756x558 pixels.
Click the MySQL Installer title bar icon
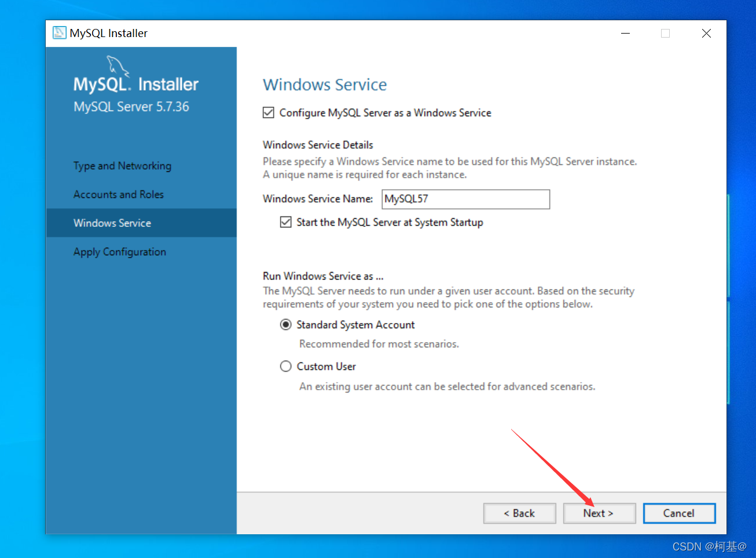coord(59,33)
